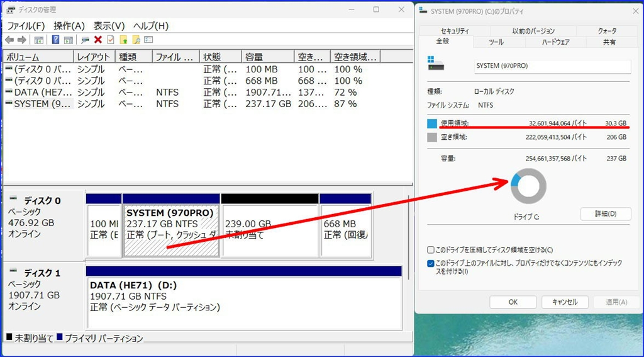
Task: Click the Disk Management title bar icon
Action: [11, 9]
